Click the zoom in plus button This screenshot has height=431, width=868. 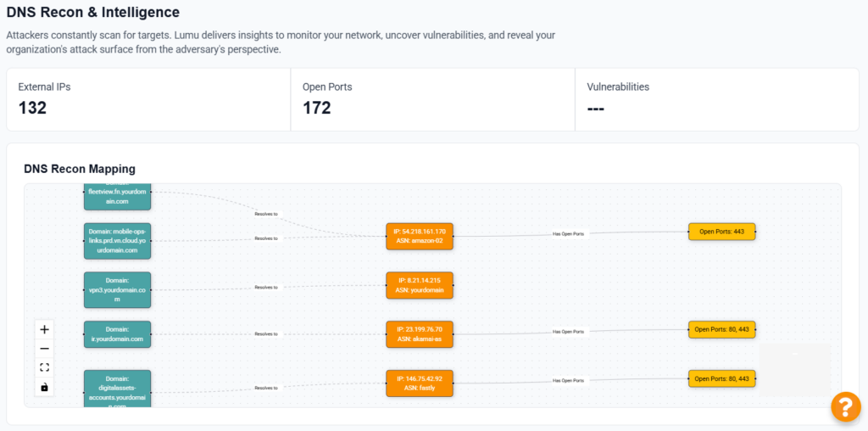pos(45,329)
